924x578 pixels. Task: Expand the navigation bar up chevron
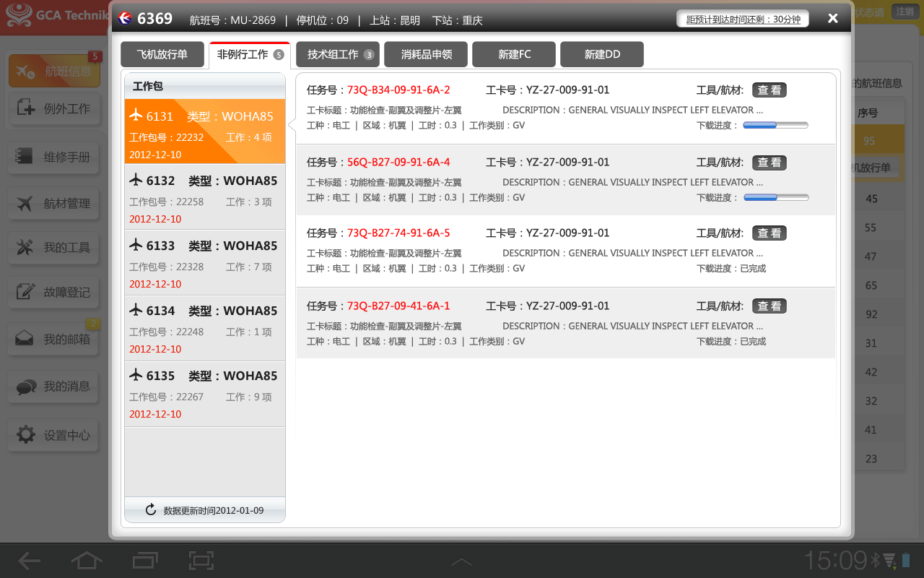pos(461,561)
